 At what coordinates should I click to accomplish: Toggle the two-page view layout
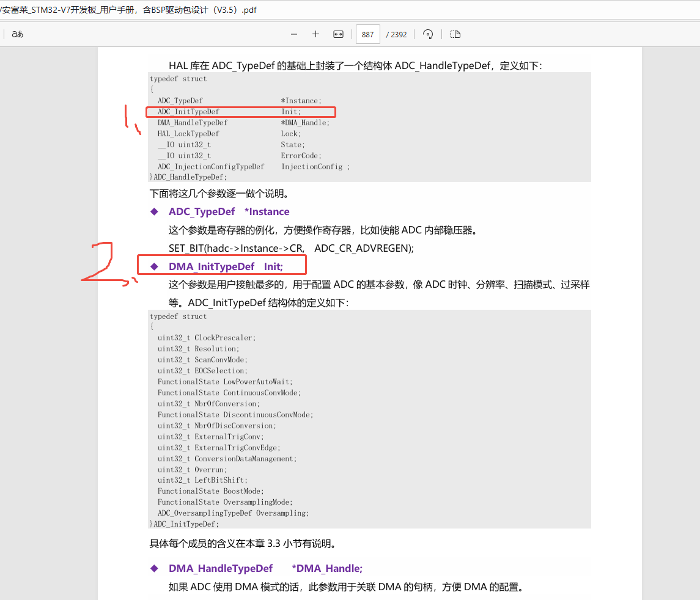(455, 34)
